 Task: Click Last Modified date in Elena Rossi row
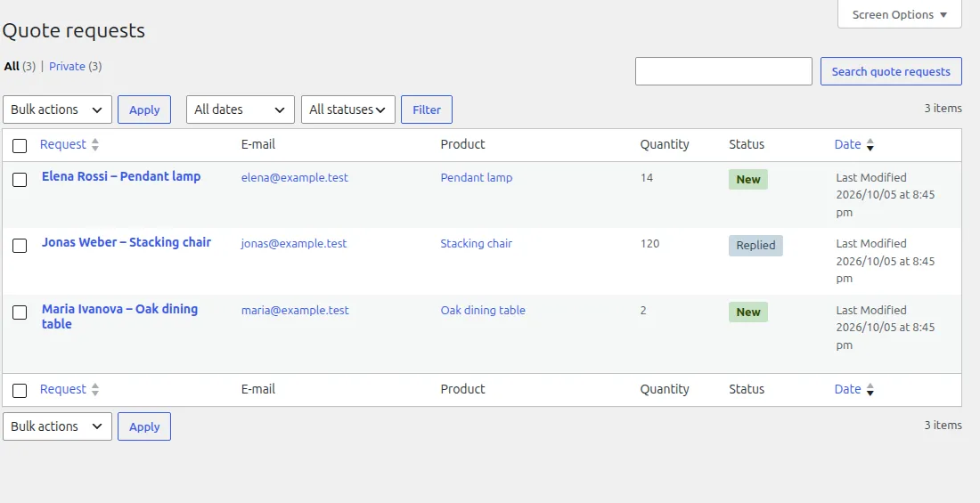tap(886, 195)
